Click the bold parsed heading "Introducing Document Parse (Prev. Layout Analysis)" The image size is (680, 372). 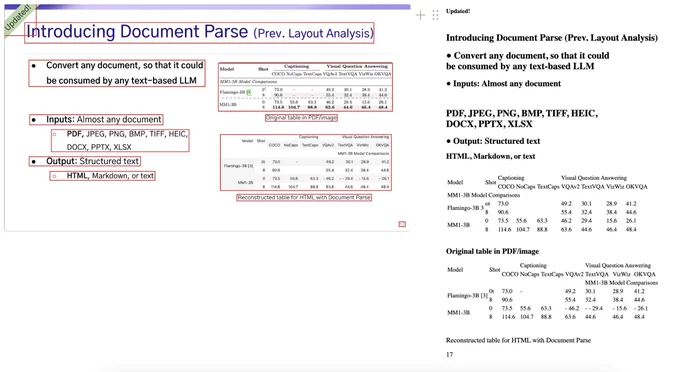coord(552,38)
